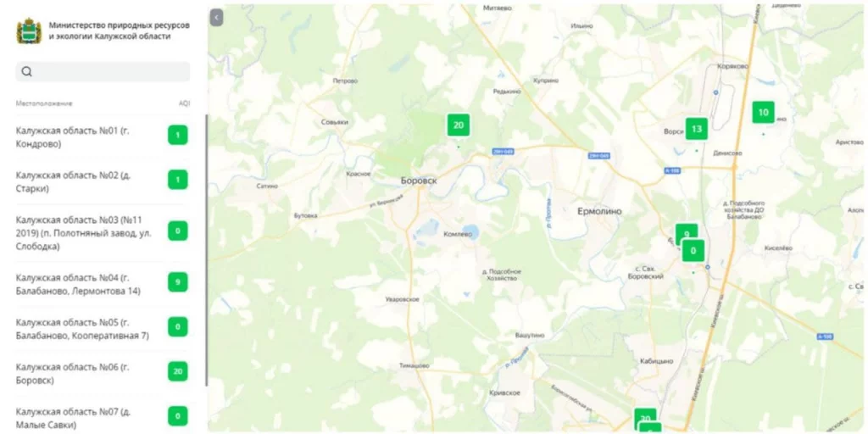Select the AQI 10 map marker
The image size is (868, 434).
coord(763,113)
